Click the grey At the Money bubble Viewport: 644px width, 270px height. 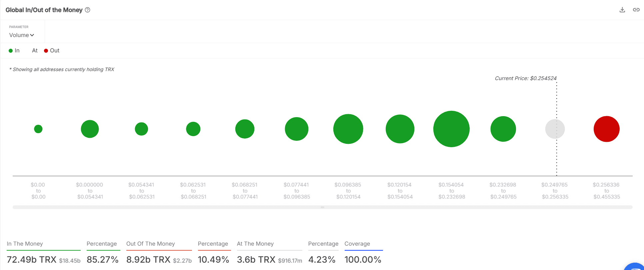coord(555,129)
